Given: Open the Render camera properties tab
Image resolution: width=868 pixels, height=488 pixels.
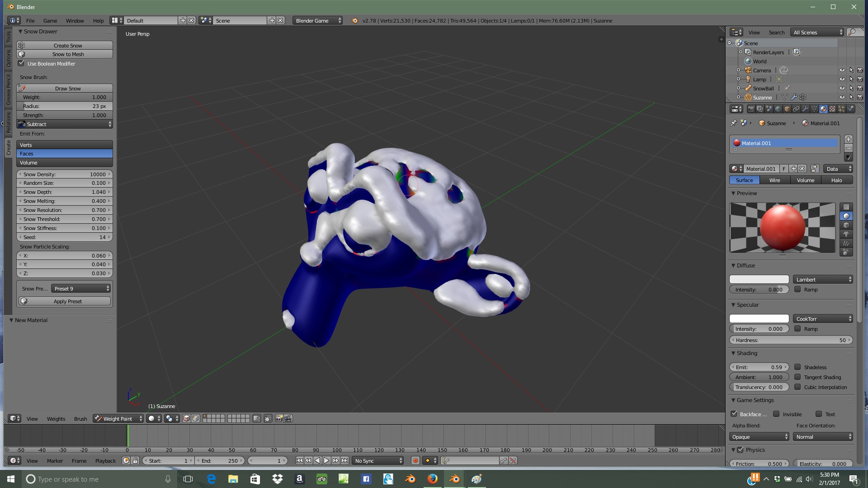Looking at the screenshot, I should 751,109.
